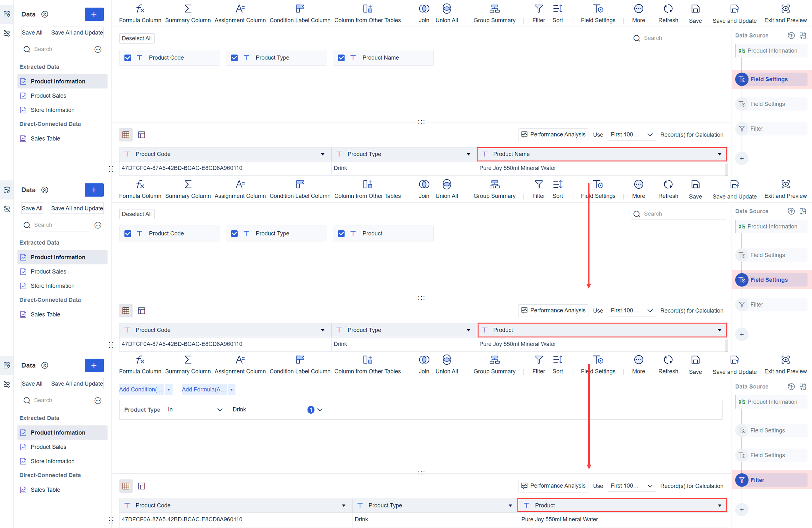Open Assignment Column tool in the top panel
The width and height of the screenshot is (812, 528).
tap(240, 14)
